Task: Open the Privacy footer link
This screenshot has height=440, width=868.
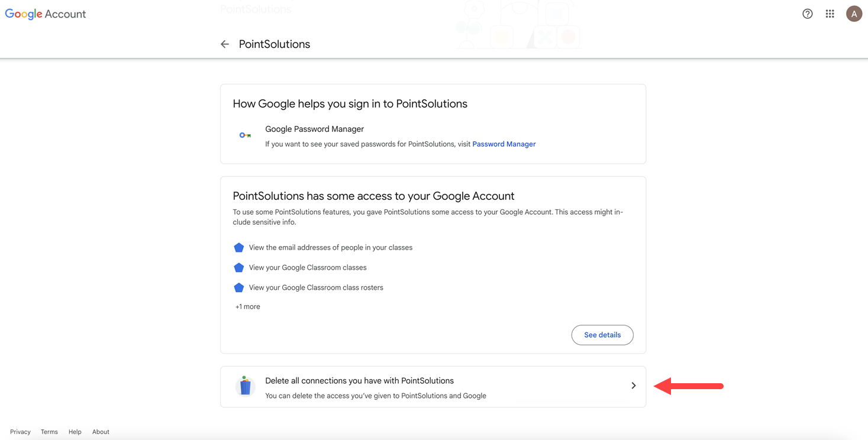Action: coord(20,432)
